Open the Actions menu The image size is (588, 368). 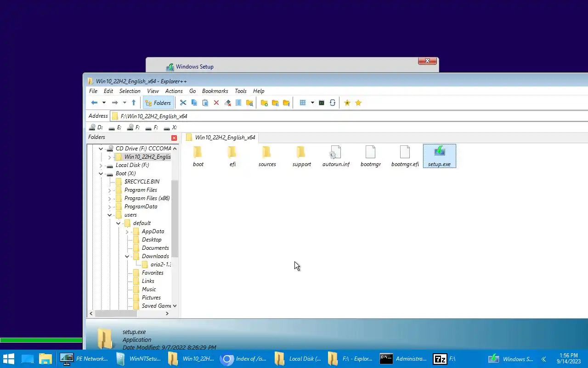coord(174,91)
